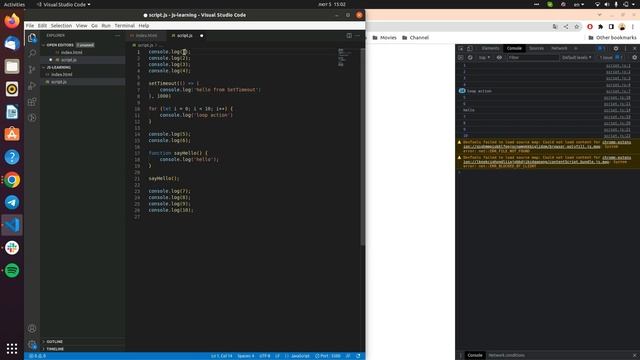
Task: Open Source Control view in activity bar
Action: (x=32, y=69)
